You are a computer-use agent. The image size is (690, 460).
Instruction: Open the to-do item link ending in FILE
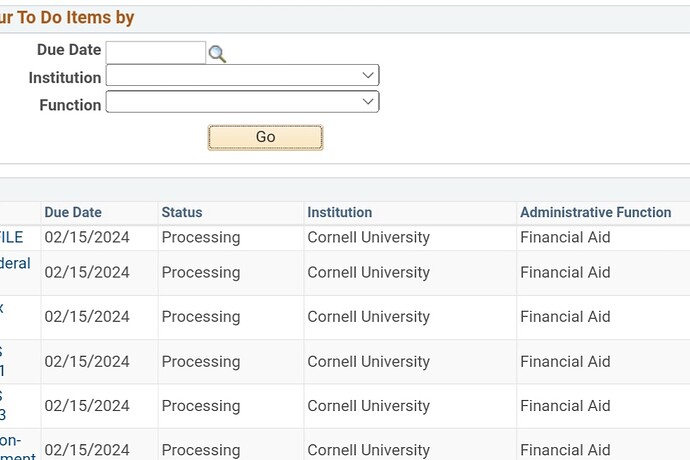click(11, 237)
